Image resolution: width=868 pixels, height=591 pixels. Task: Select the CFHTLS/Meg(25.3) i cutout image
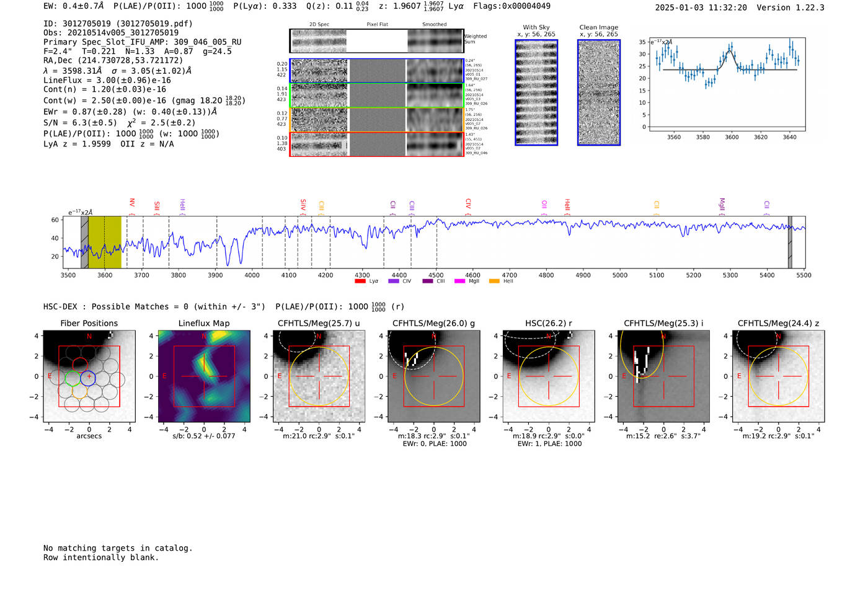tap(663, 376)
